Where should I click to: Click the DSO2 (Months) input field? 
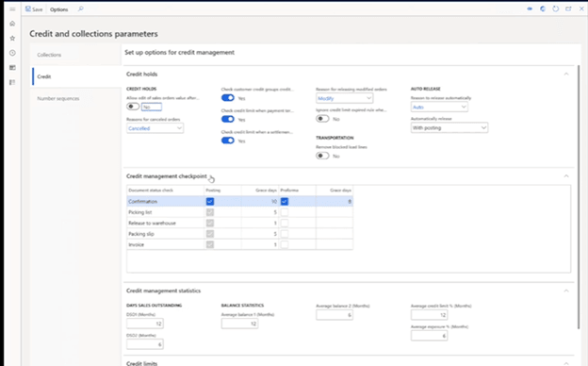click(145, 344)
